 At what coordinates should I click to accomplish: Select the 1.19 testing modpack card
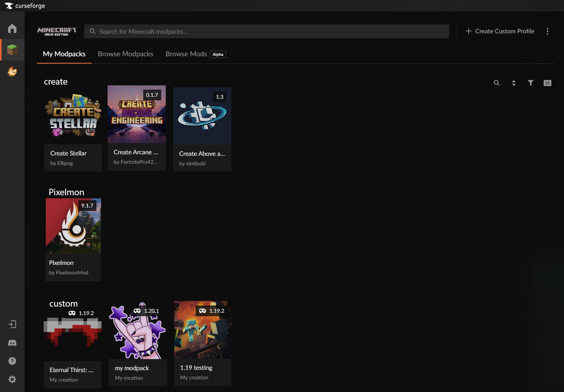203,343
